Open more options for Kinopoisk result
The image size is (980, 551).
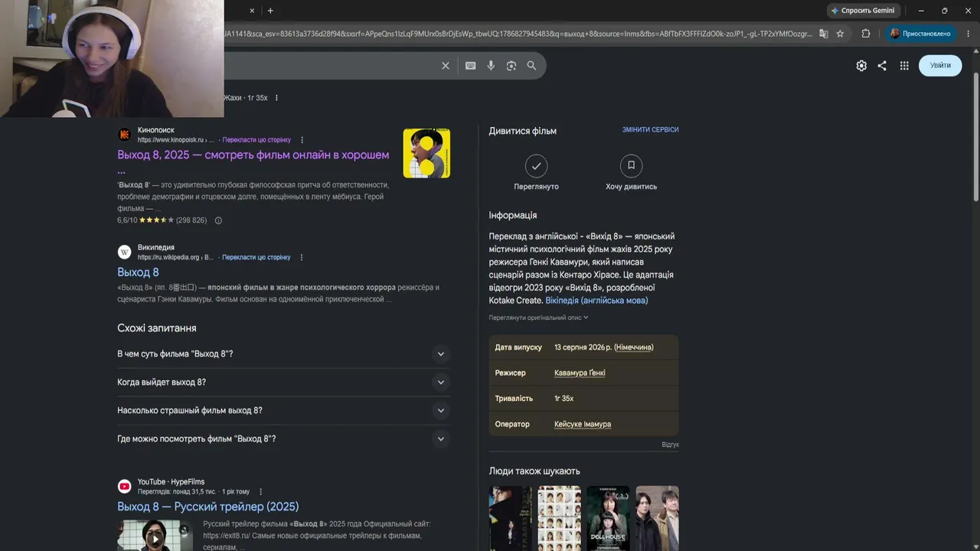(302, 140)
